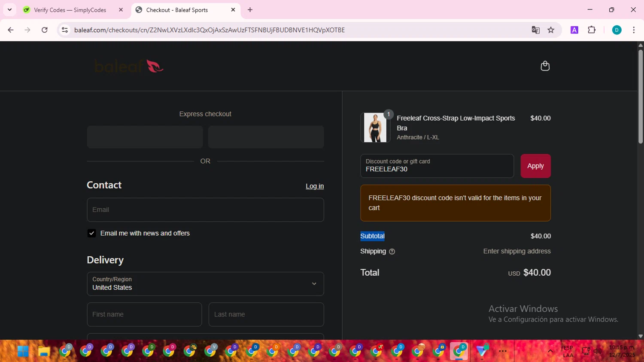
Task: Click the Anthracite / L-XL variant text
Action: tap(418, 137)
